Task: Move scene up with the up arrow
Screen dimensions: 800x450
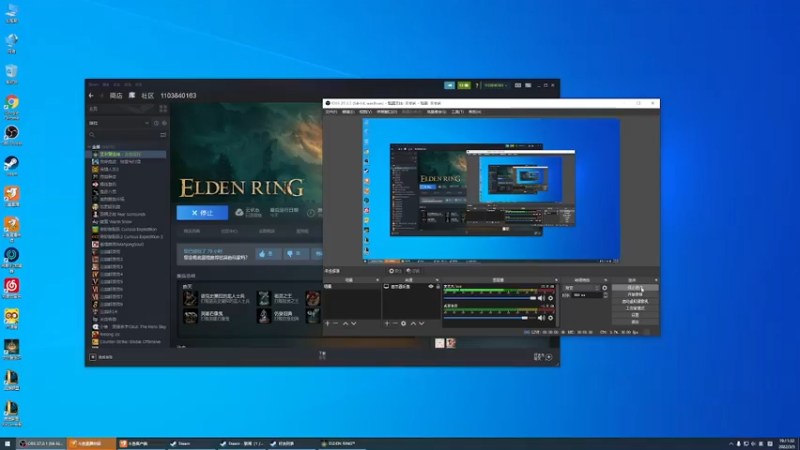Action: [x=345, y=323]
